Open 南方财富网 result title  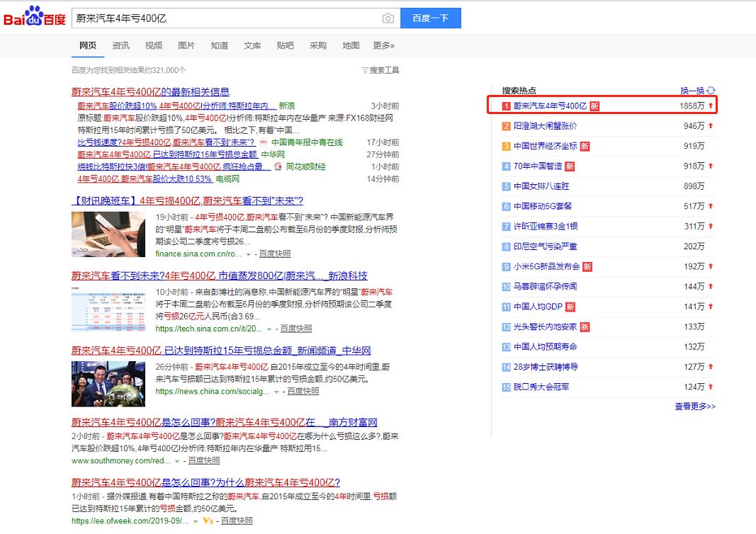(x=224, y=422)
